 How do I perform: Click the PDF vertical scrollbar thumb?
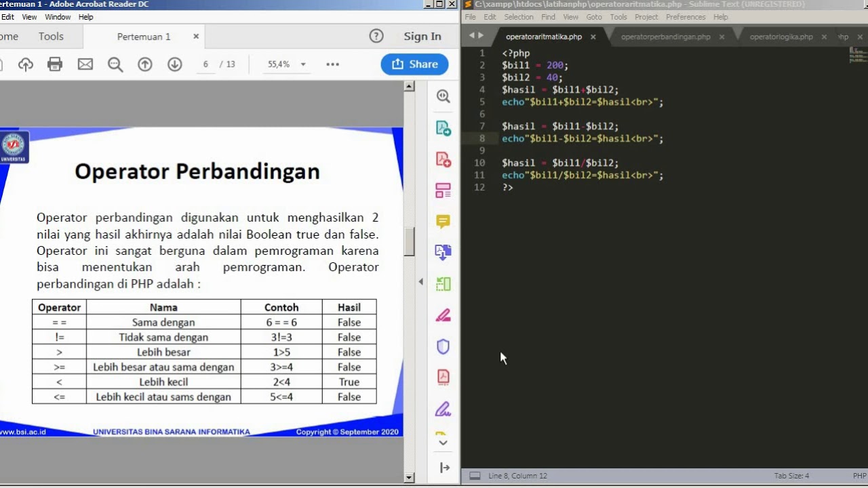(x=409, y=241)
